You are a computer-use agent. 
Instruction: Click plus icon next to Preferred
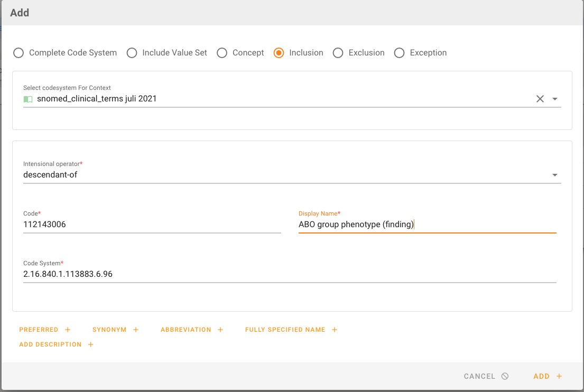tap(68, 330)
